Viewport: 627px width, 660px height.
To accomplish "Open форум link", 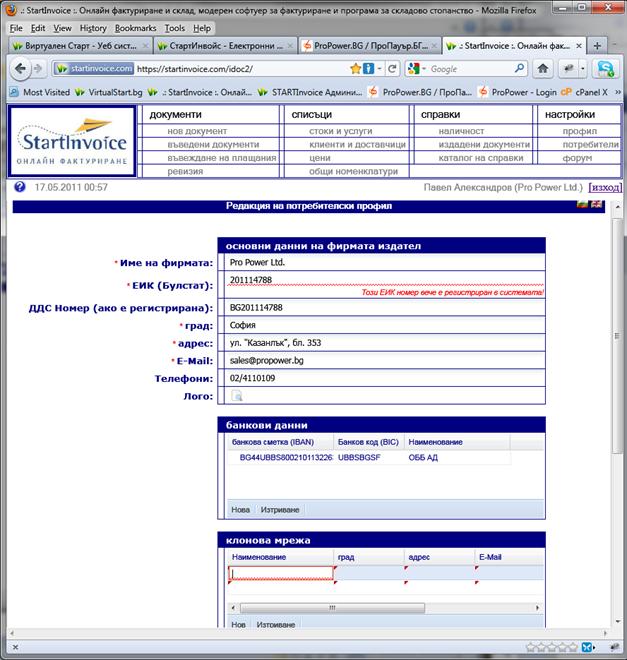I will [x=577, y=158].
